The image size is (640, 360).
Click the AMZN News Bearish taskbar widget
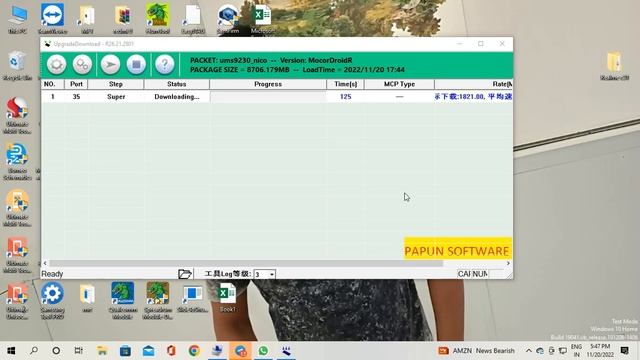pyautogui.click(x=476, y=351)
